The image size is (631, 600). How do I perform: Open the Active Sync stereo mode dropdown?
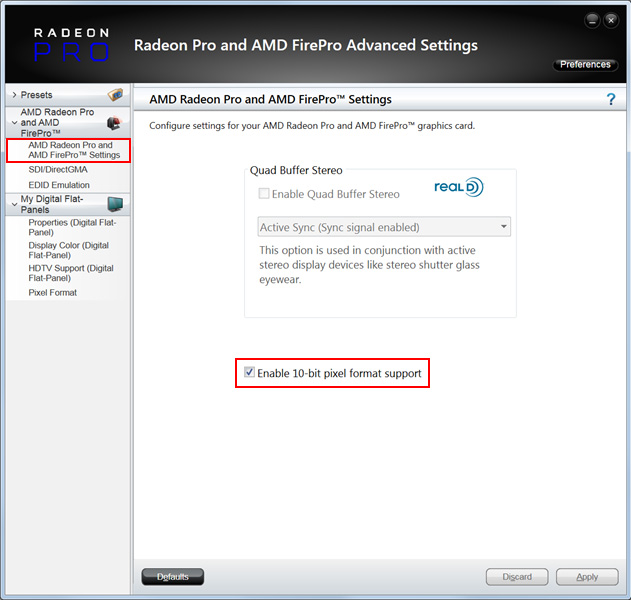[x=384, y=227]
